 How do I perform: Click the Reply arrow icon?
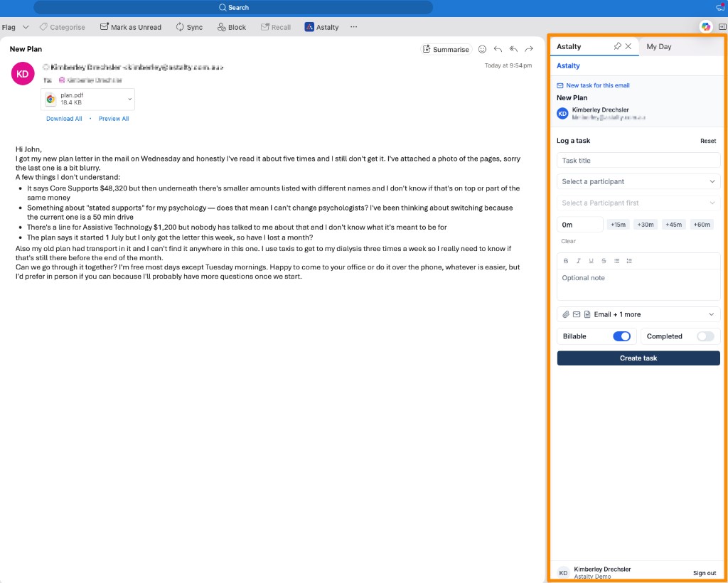498,49
